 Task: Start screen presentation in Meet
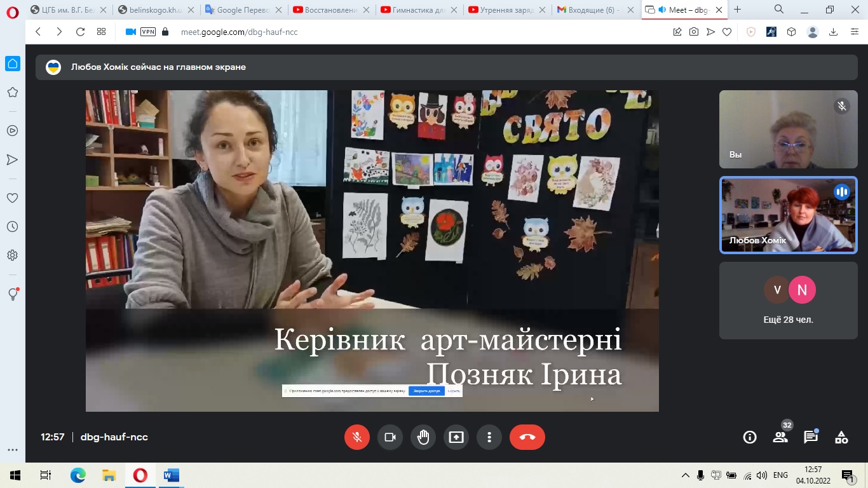point(456,437)
